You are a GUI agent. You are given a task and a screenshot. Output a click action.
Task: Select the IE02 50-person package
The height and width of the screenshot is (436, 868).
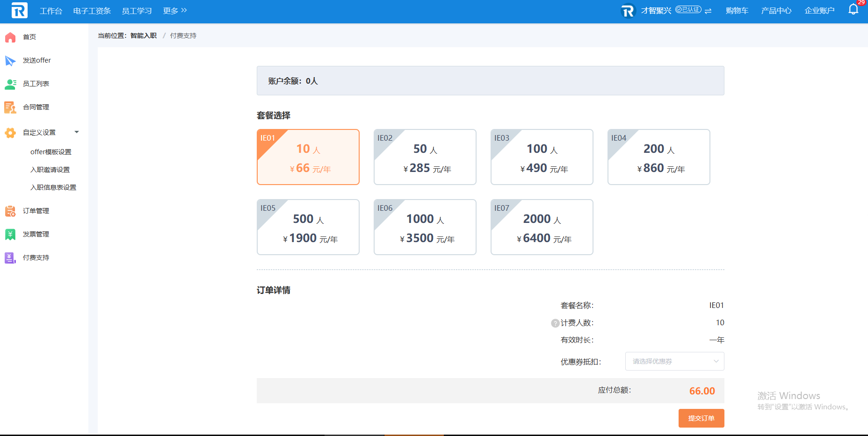click(x=425, y=157)
